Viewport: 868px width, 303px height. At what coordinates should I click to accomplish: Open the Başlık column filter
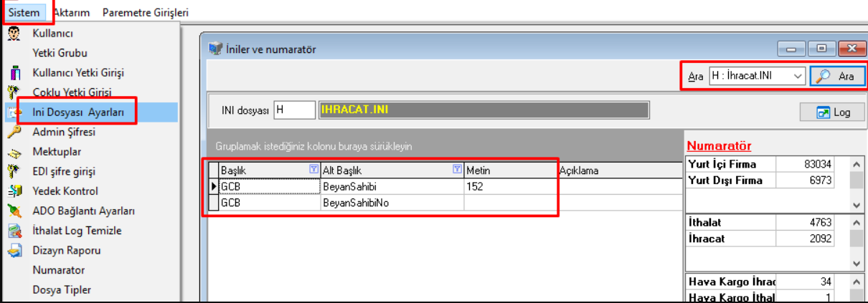tap(313, 170)
